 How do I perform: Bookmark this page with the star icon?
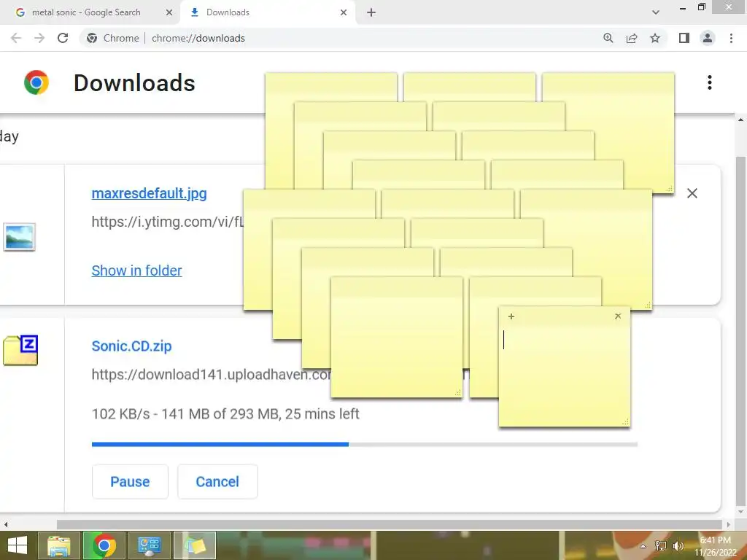coord(655,38)
